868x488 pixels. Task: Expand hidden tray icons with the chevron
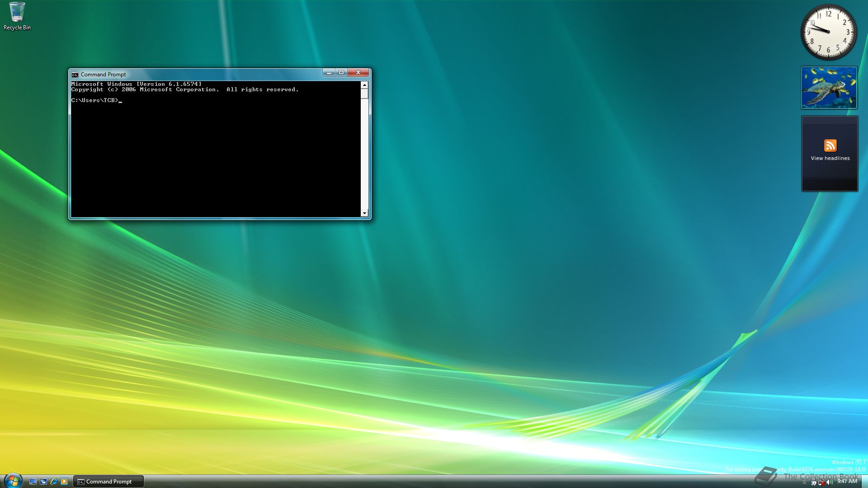coord(804,482)
